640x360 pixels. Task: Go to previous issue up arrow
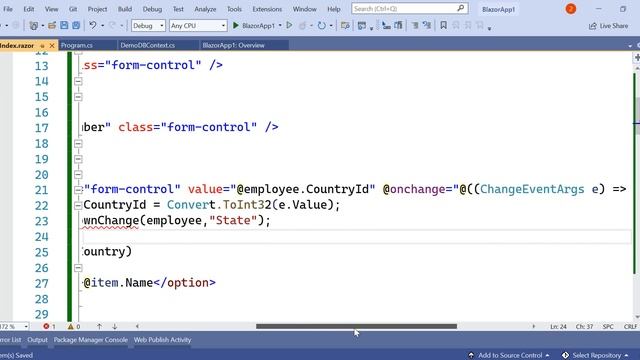point(99,327)
